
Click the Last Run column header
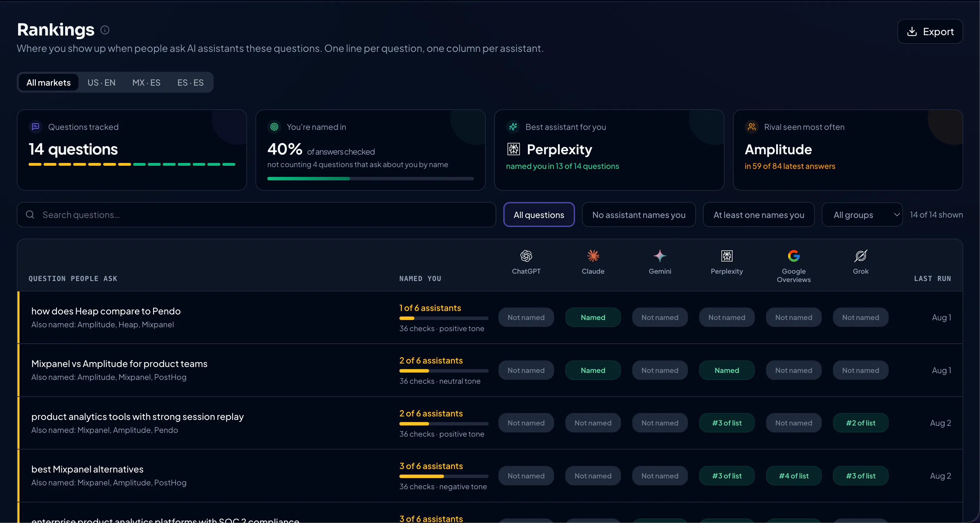coord(933,279)
